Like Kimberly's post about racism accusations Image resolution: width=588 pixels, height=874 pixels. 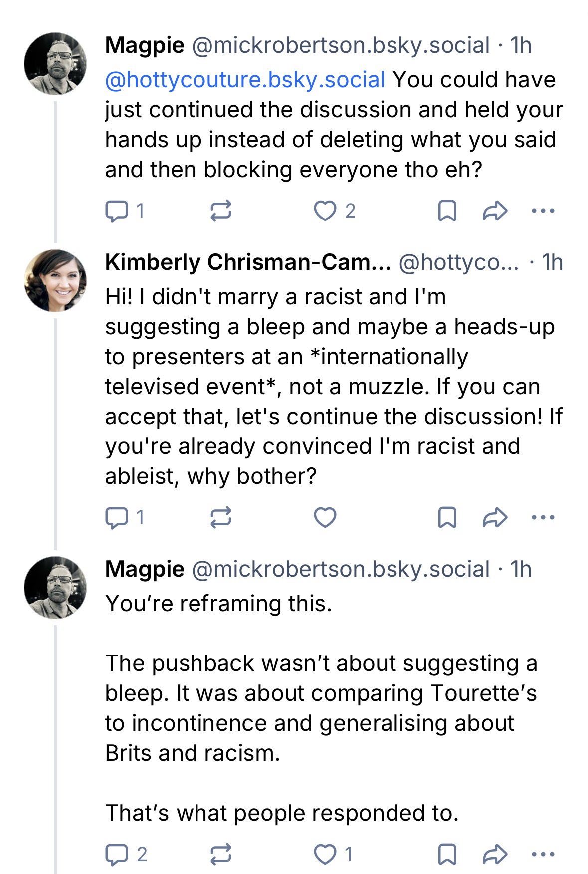click(325, 517)
